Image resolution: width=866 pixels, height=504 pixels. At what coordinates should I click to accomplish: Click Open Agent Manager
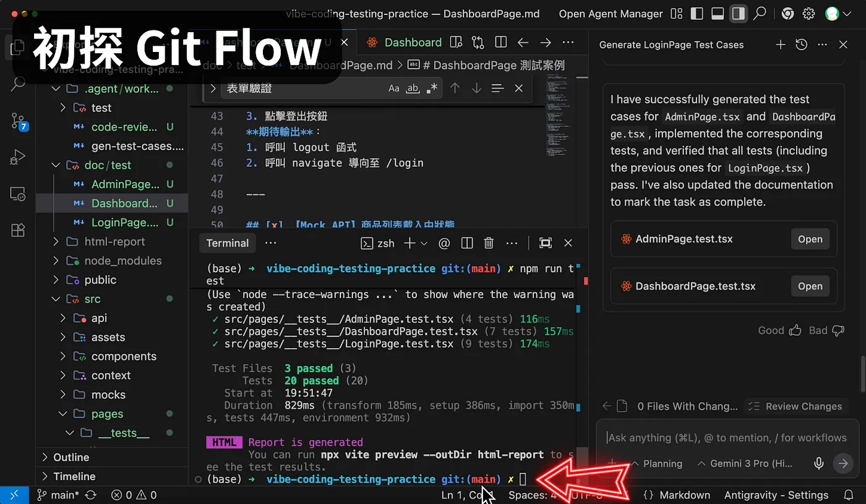(611, 14)
